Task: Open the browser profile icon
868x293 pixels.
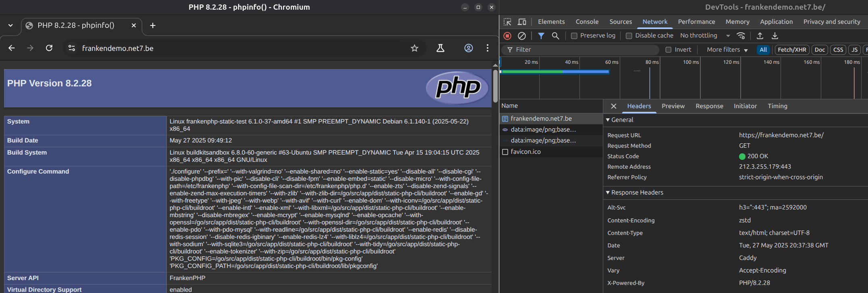Action: click(x=469, y=48)
